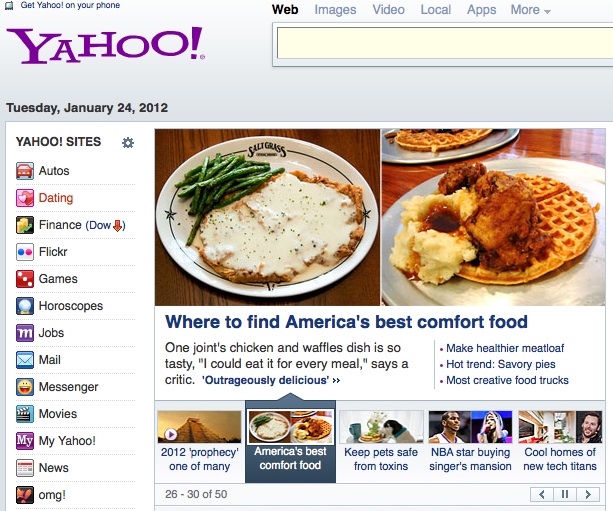
Task: Switch to the Images search tab
Action: 335,10
